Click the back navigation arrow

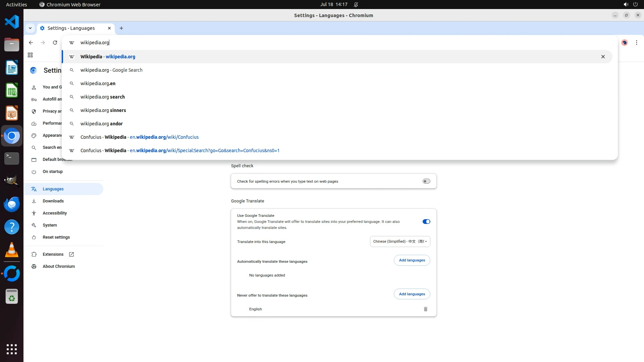click(x=31, y=43)
